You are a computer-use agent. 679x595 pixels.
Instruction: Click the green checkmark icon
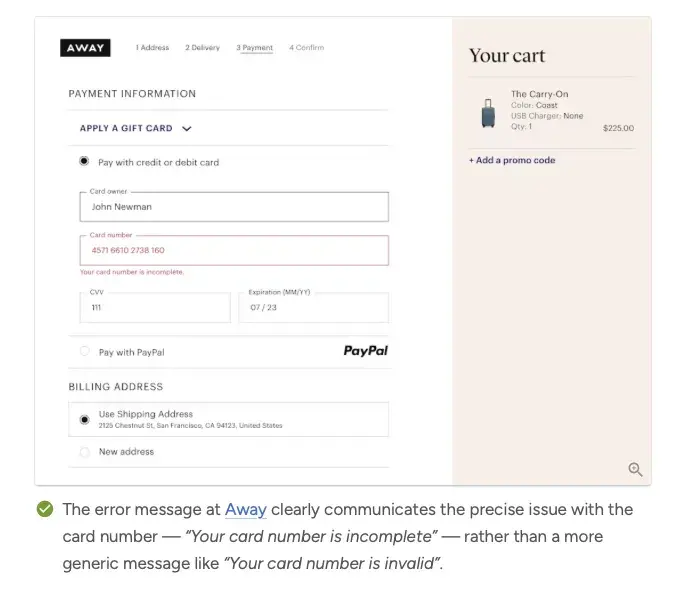pos(45,510)
